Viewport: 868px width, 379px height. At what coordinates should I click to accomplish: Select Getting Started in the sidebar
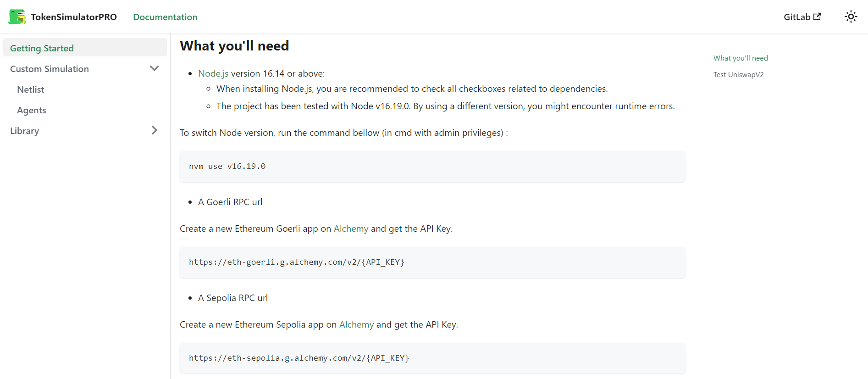[x=42, y=48]
